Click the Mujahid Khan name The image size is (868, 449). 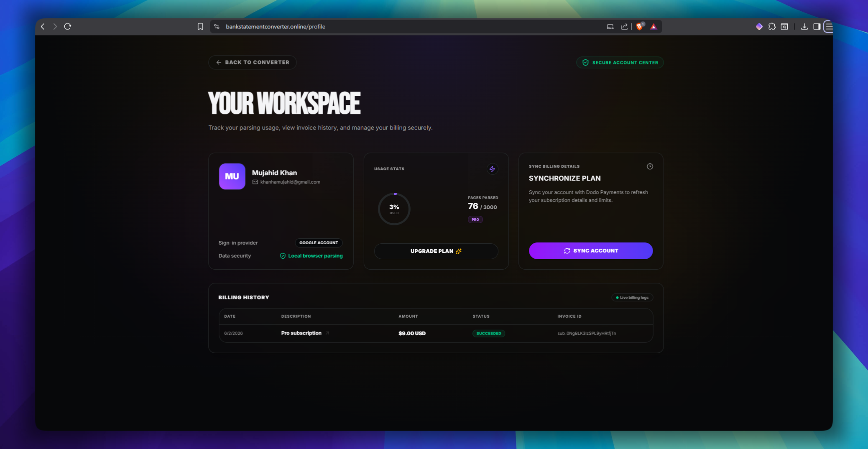coord(274,173)
